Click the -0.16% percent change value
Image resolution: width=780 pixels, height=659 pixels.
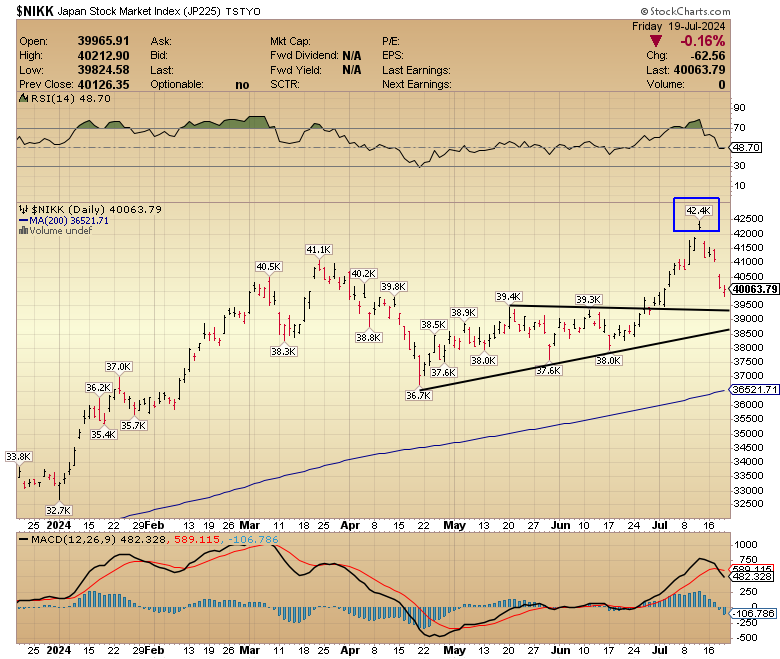702,41
